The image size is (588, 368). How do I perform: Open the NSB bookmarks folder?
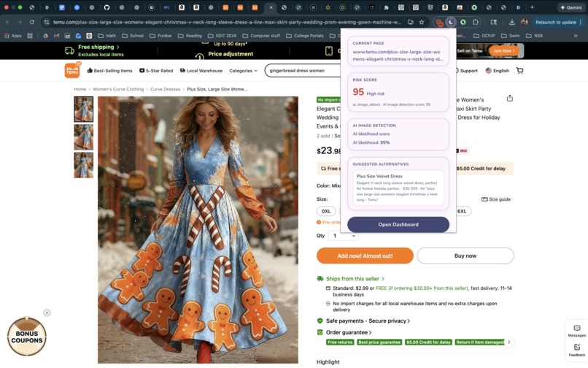pos(534,36)
